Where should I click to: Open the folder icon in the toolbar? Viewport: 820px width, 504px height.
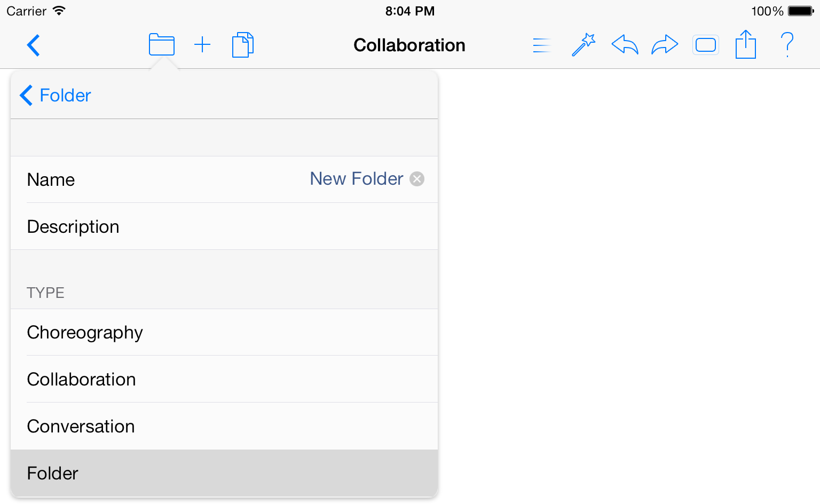pos(162,45)
